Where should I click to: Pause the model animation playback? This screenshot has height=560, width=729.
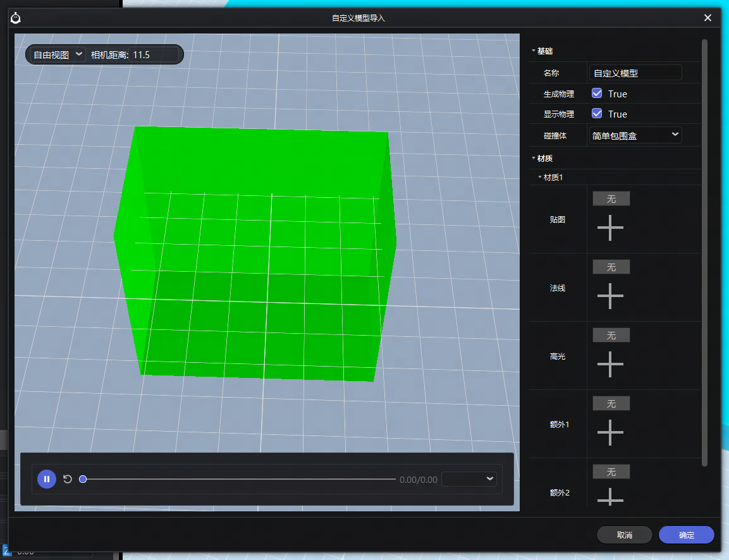(x=47, y=479)
